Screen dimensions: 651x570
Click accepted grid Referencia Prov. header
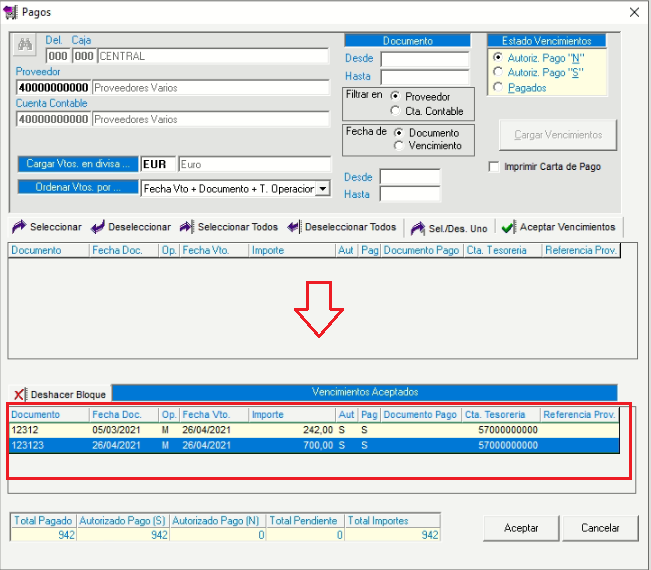[580, 414]
